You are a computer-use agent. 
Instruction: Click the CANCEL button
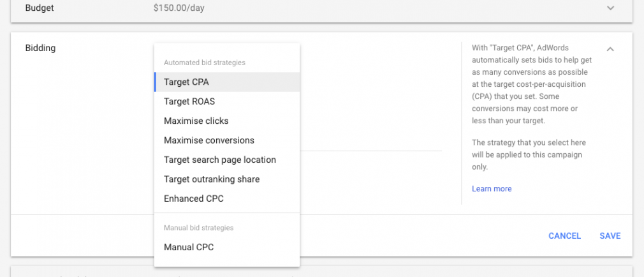(565, 236)
